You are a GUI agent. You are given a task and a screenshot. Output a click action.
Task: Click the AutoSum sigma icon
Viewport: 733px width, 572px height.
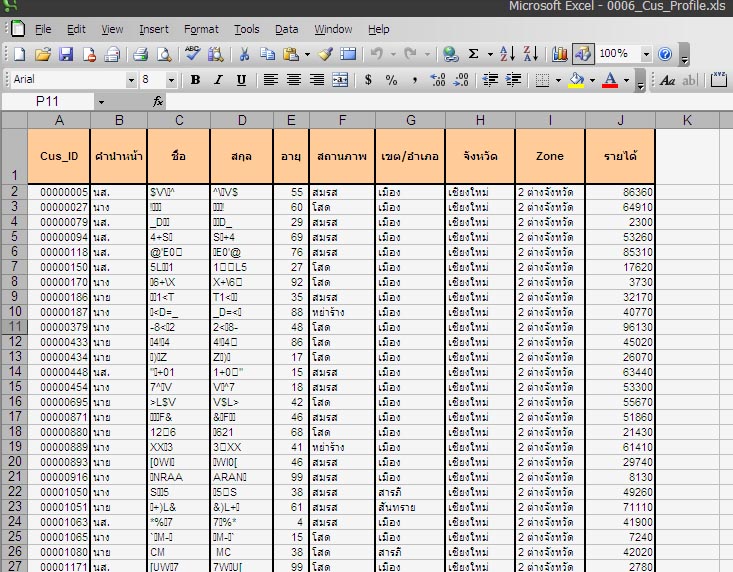pos(474,54)
